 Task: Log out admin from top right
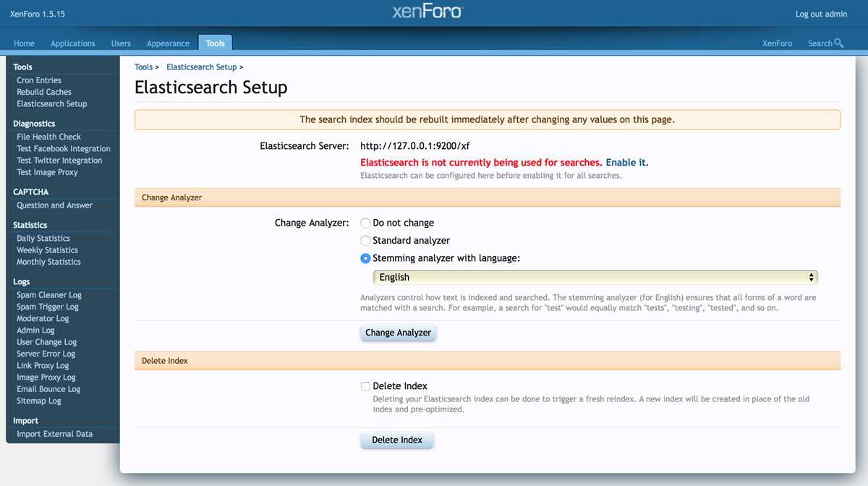(821, 14)
